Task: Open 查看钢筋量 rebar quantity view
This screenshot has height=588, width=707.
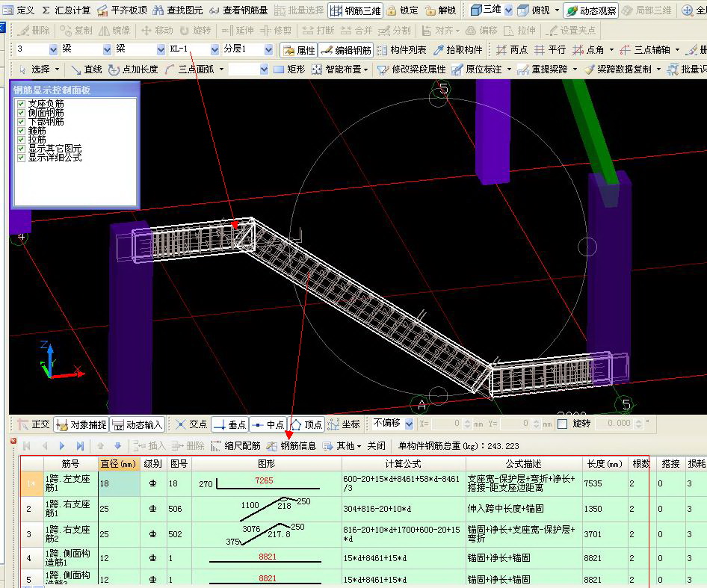Action: pos(238,10)
